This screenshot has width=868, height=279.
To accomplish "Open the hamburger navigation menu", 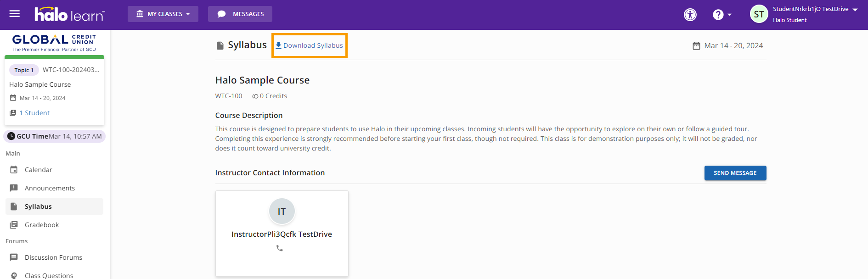I will (x=15, y=14).
